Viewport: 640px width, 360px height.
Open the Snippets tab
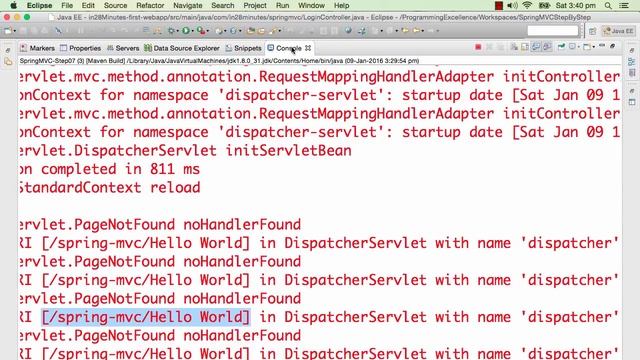point(243,48)
